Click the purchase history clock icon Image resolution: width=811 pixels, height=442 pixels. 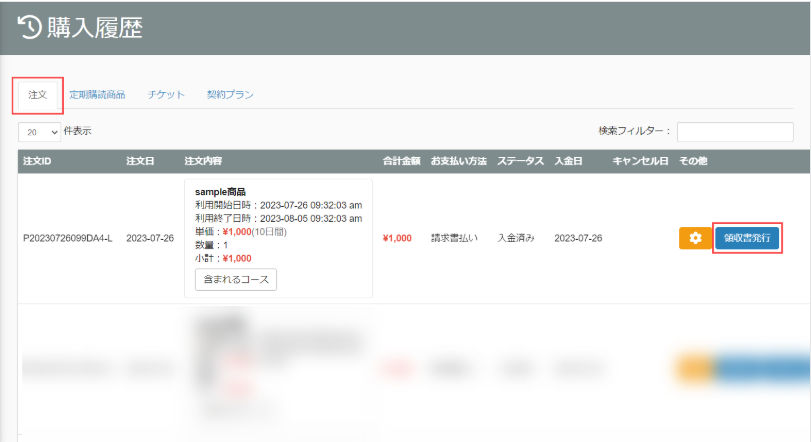[x=30, y=28]
